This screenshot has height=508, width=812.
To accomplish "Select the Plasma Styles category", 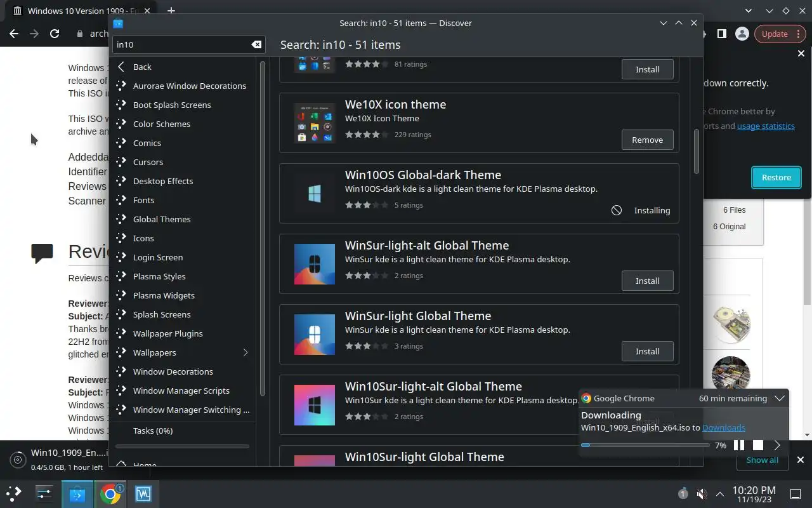I will pyautogui.click(x=183, y=276).
